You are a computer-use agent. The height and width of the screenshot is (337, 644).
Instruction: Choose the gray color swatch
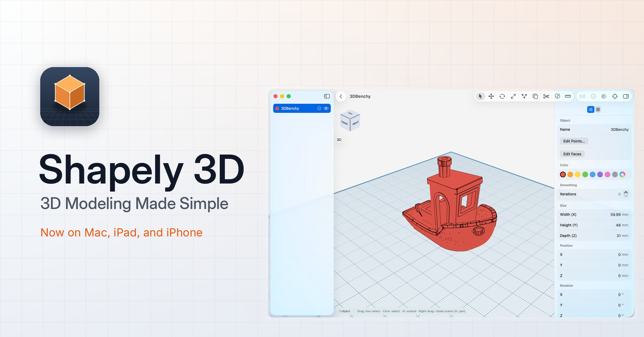(615, 175)
